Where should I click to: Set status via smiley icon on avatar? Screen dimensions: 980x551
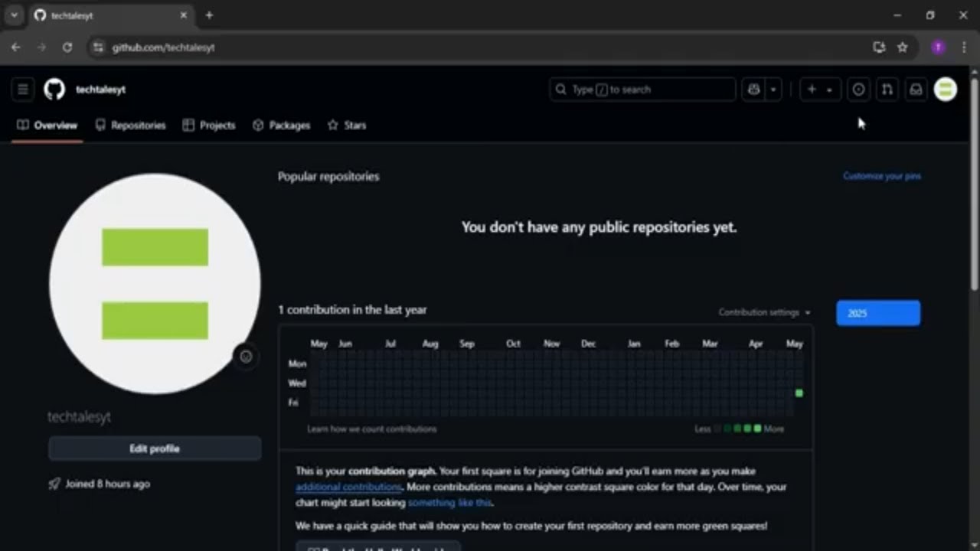tap(246, 357)
